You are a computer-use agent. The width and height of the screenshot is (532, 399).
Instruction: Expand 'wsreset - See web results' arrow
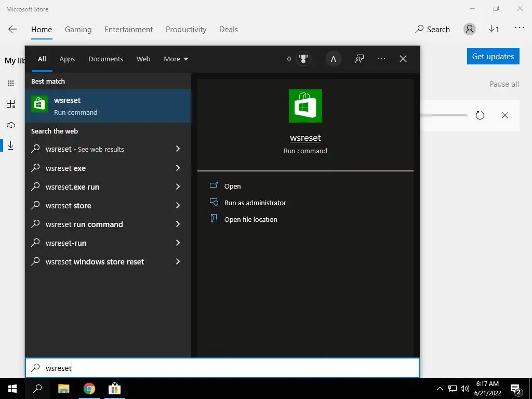(x=178, y=149)
